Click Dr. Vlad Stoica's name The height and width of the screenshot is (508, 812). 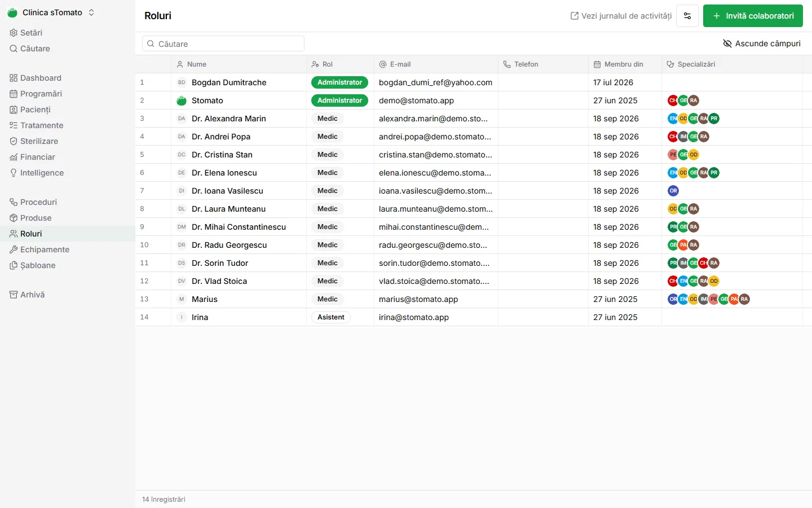(x=219, y=281)
